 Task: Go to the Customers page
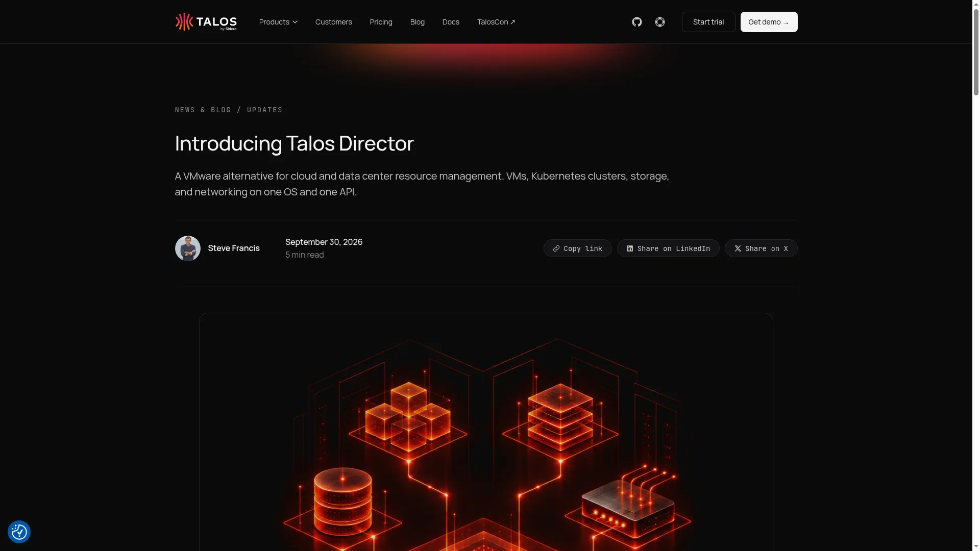(x=333, y=22)
